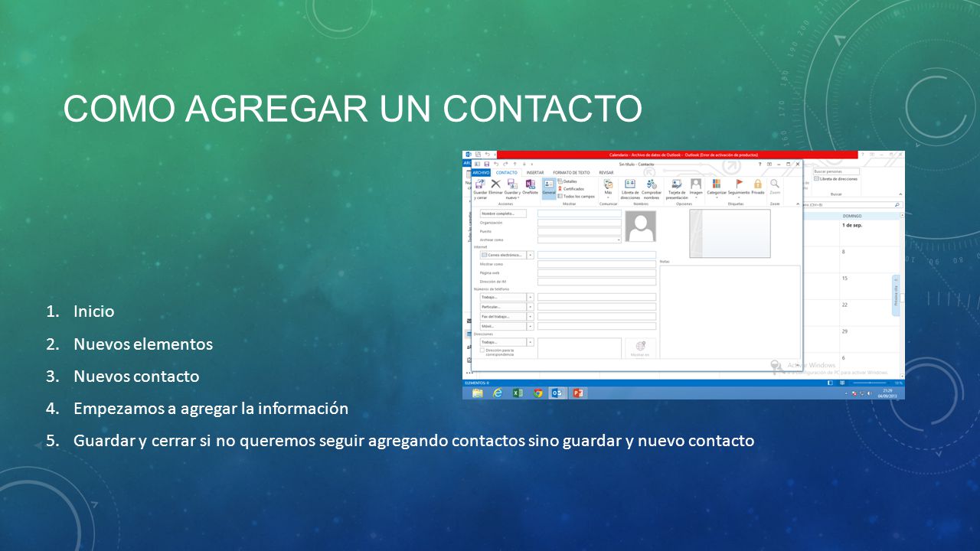Open help in the contact window
Viewport: 980px width, 551px height.
(x=759, y=164)
